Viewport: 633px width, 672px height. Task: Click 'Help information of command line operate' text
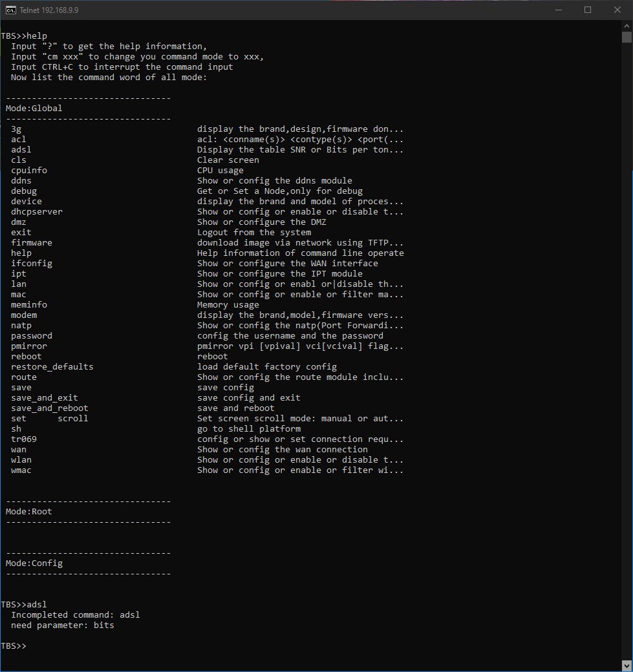click(x=301, y=253)
